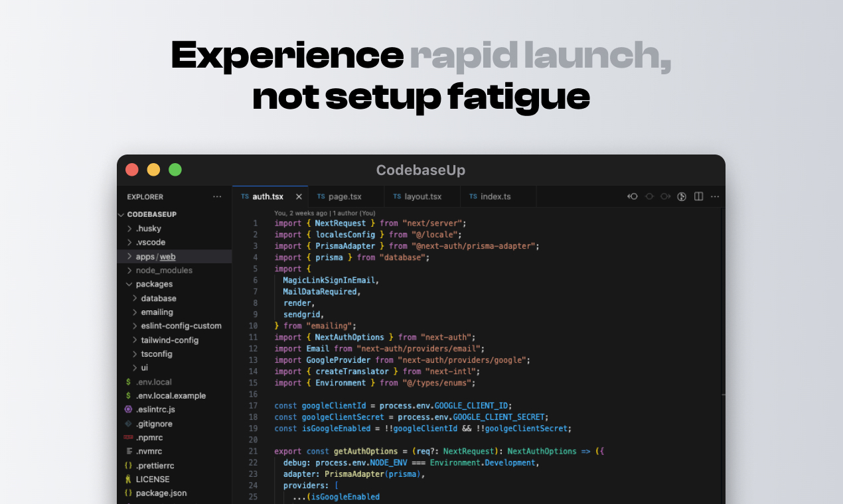Click the Run or Debug icon
The width and height of the screenshot is (843, 504).
coord(682,196)
